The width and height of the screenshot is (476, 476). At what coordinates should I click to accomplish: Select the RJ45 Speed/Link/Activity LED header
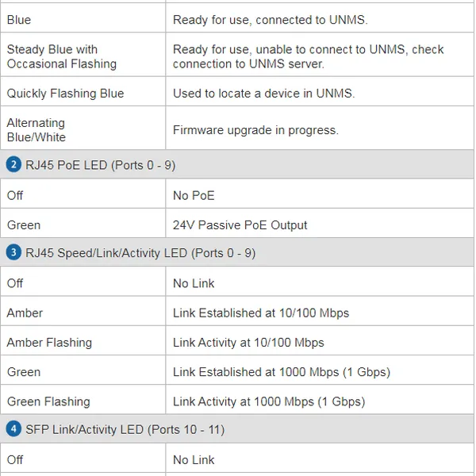[x=140, y=253]
